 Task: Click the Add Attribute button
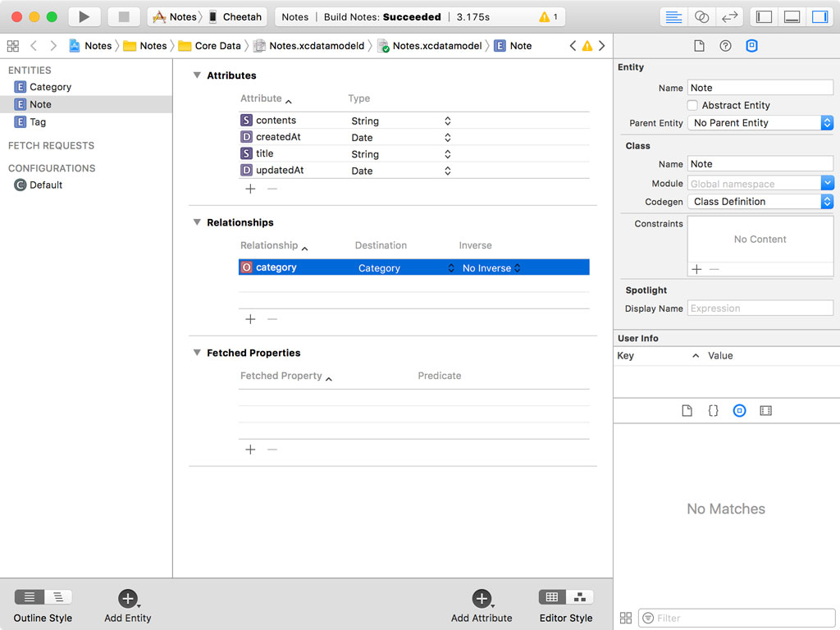(x=482, y=599)
